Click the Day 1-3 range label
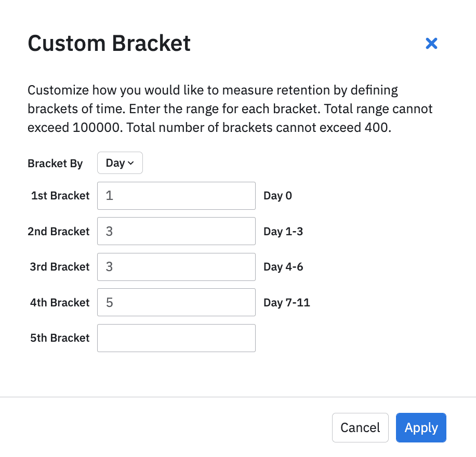The width and height of the screenshot is (476, 457). pyautogui.click(x=283, y=231)
